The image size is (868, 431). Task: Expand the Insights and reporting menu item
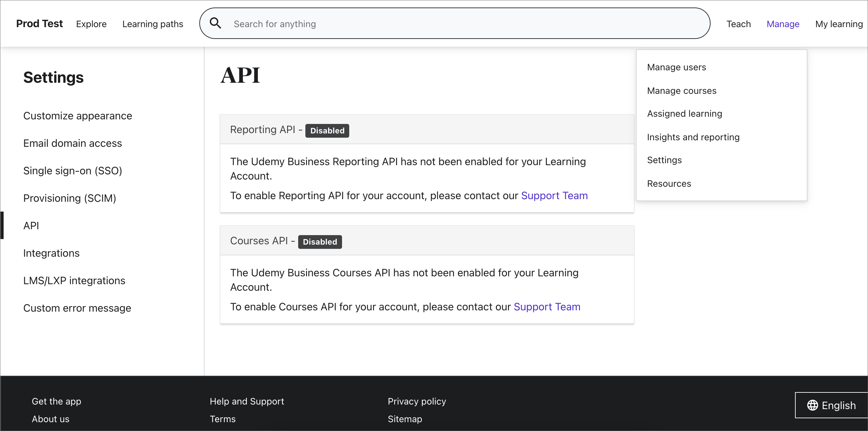coord(694,137)
